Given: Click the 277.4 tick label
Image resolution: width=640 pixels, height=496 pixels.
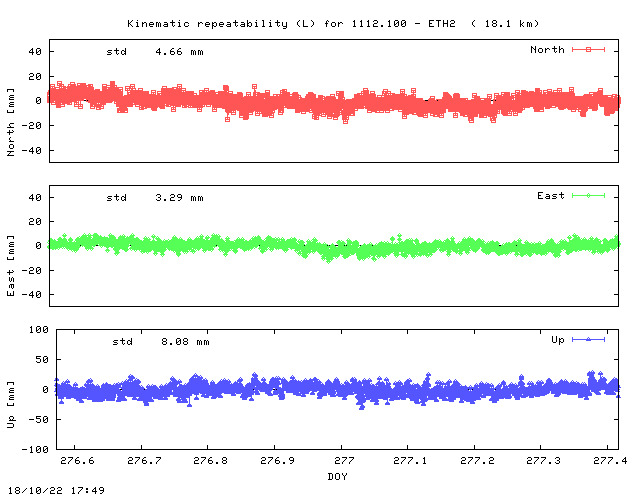Looking at the screenshot, I should 610,460.
